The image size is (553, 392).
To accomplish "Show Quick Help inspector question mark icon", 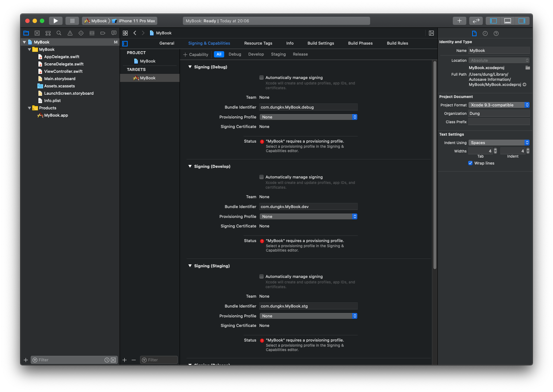I will pyautogui.click(x=496, y=33).
